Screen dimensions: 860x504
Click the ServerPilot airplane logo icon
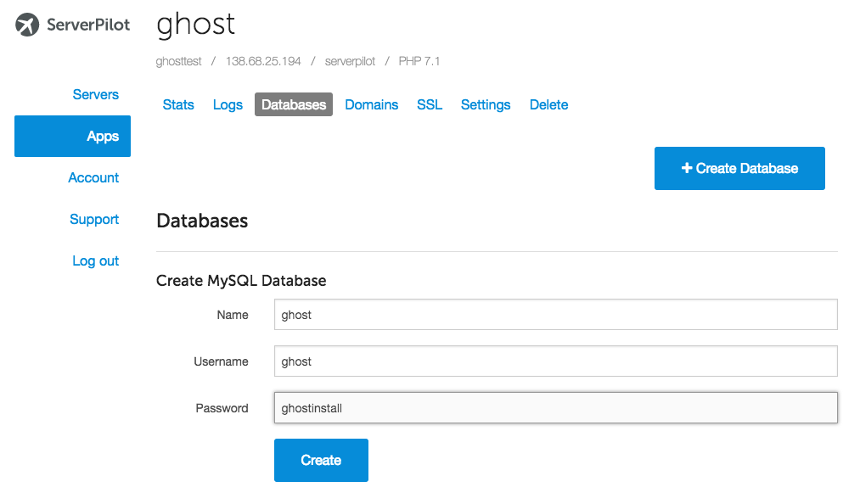point(26,25)
